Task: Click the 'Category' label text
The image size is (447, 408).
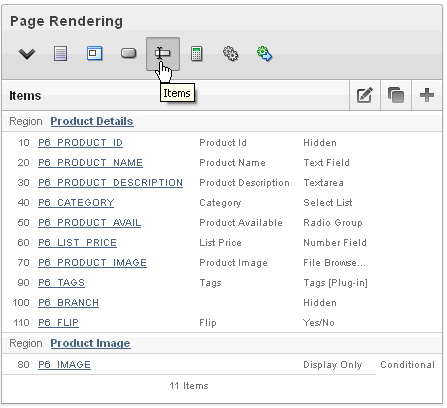Action: coord(220,203)
